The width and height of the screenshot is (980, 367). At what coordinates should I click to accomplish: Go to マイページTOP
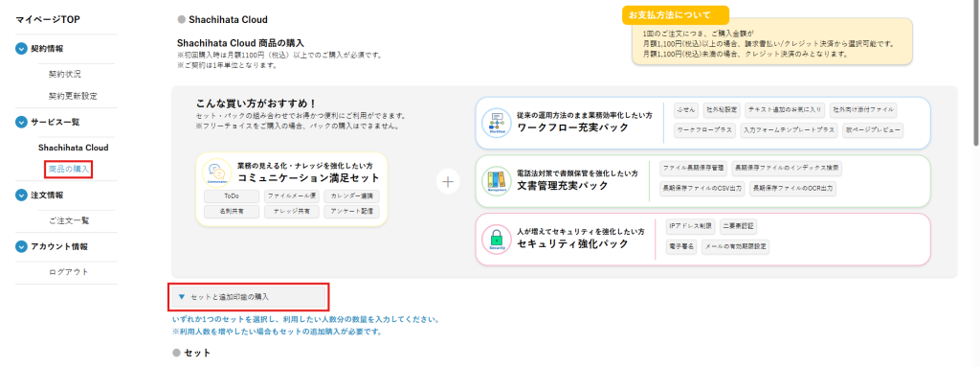pos(48,19)
